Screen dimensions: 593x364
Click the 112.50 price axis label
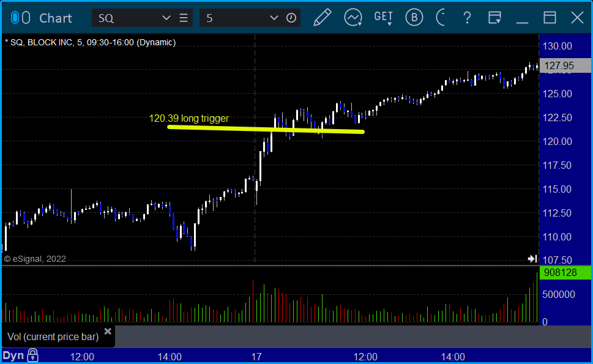point(558,213)
